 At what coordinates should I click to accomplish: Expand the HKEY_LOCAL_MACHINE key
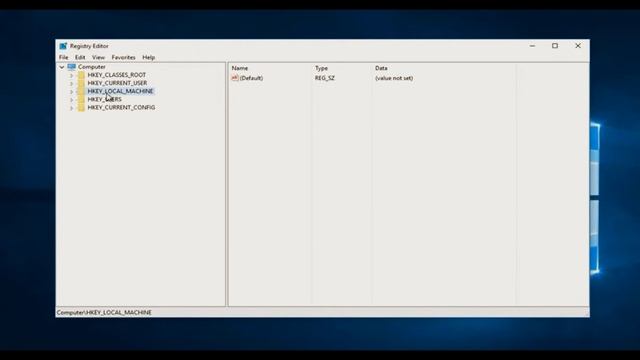[71, 91]
